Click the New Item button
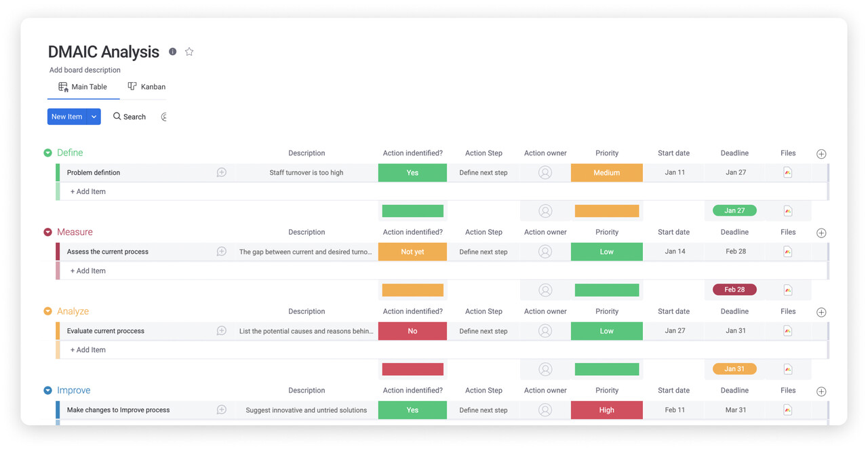This screenshot has width=868, height=449. point(67,117)
